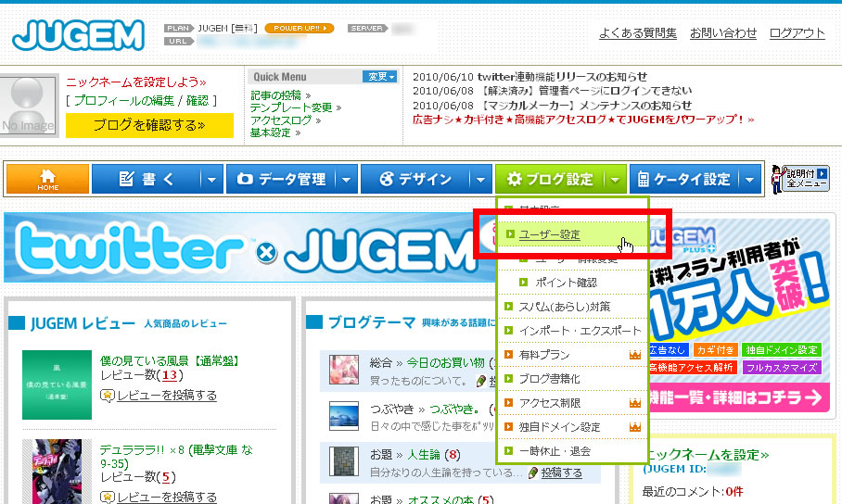
Task: Open 今日のお買い物 theme link
Action: click(445, 363)
